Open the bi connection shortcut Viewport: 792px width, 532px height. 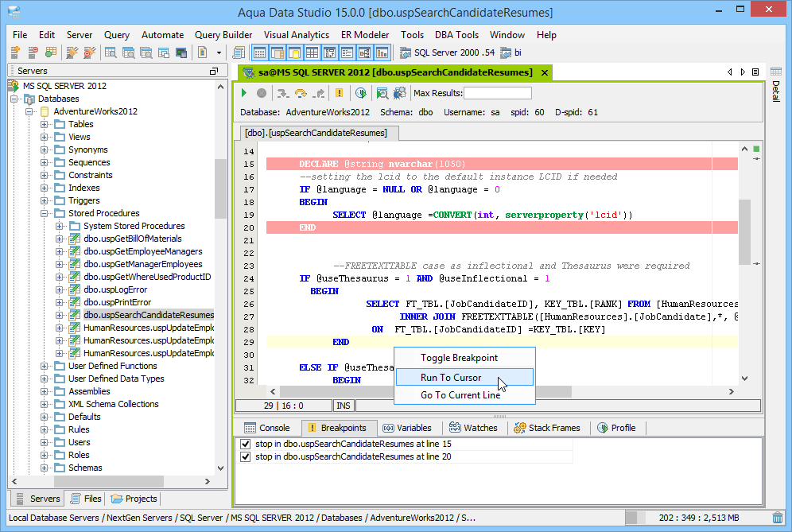[x=511, y=52]
